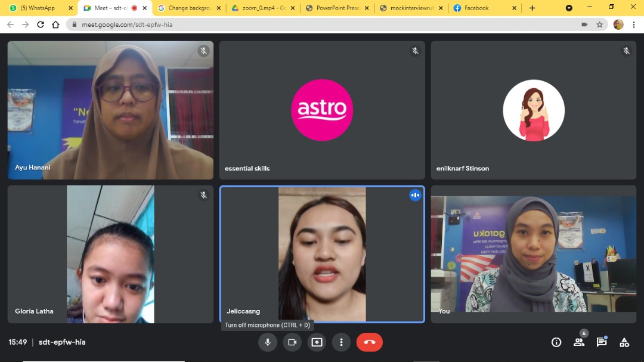
Task: Toggle the camera off
Action: (x=292, y=342)
